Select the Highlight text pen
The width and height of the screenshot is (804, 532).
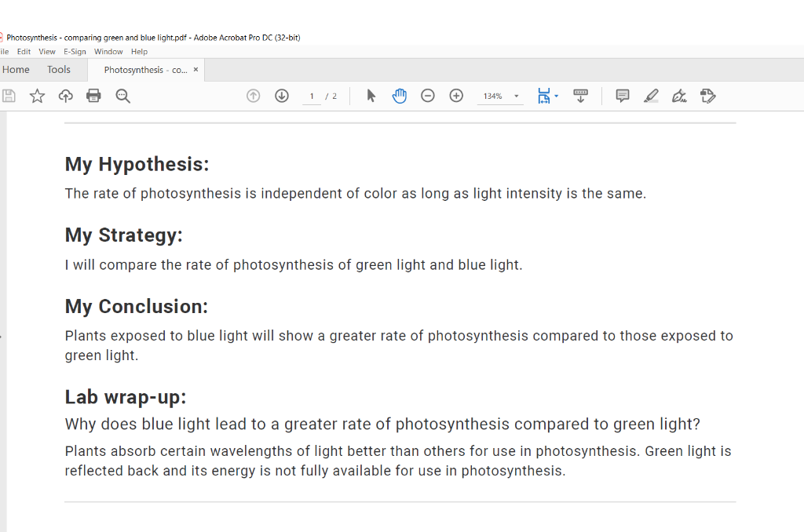651,96
